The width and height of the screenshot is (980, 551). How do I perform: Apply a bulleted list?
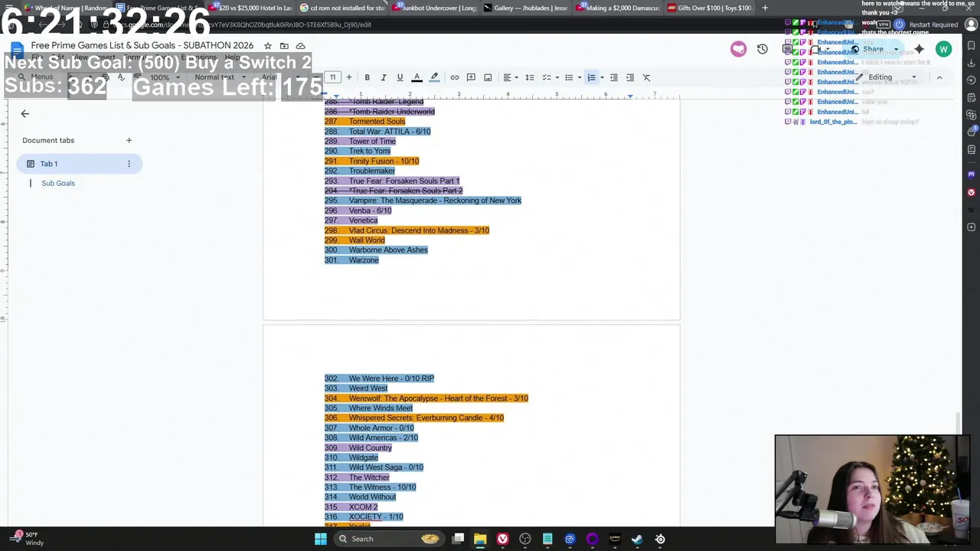click(x=569, y=77)
